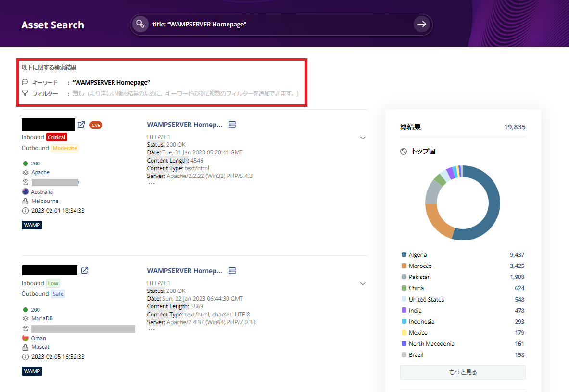
Task: Click the India purple color swatch
Action: [x=404, y=310]
